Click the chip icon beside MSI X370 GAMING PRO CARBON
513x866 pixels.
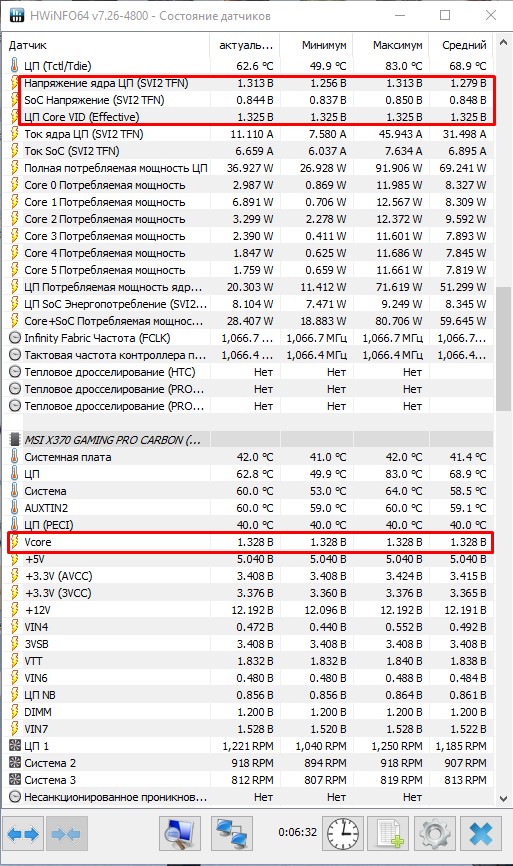[x=15, y=440]
